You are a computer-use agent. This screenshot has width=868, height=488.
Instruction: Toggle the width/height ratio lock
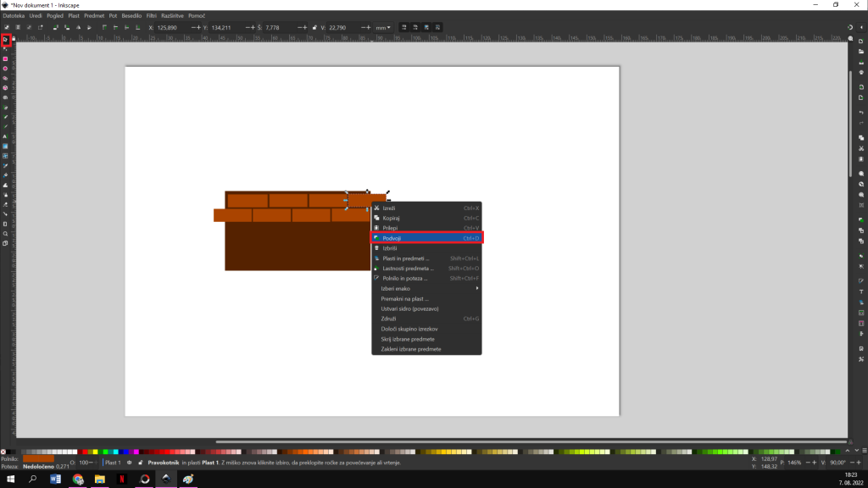pos(314,27)
